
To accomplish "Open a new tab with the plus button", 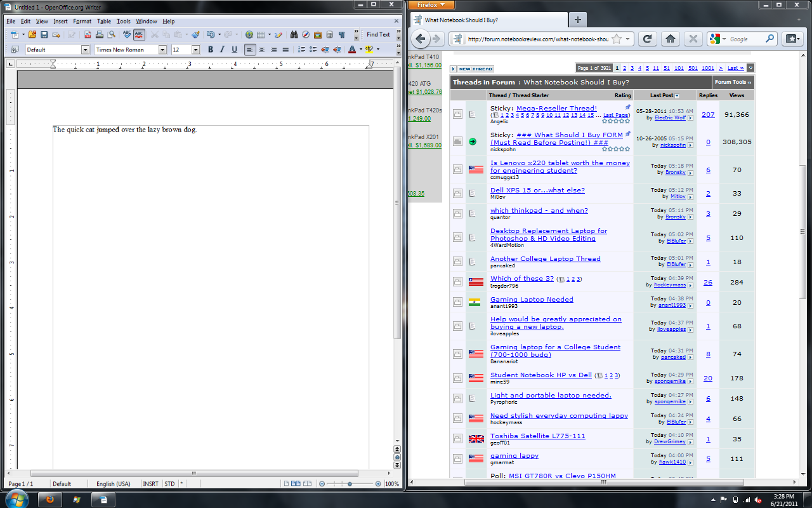I will (x=577, y=20).
